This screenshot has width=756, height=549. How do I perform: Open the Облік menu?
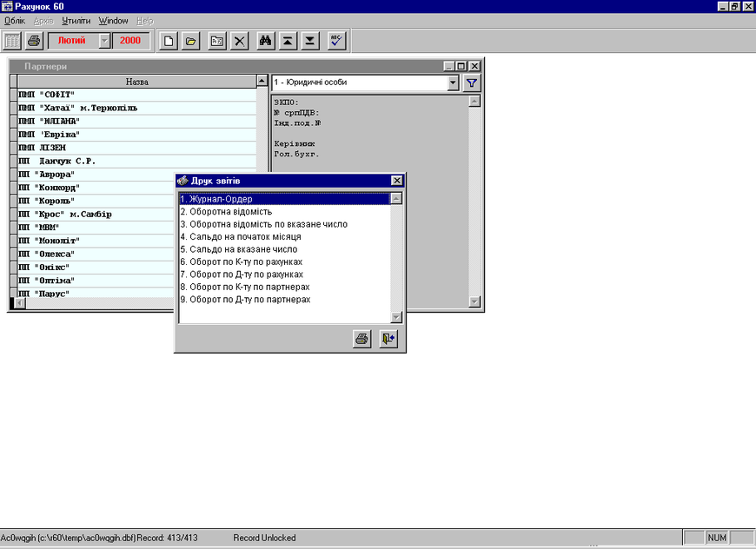coord(15,21)
